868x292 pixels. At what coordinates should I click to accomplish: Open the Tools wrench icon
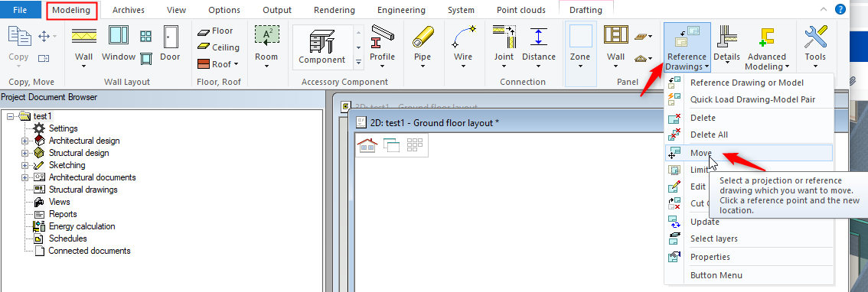815,37
